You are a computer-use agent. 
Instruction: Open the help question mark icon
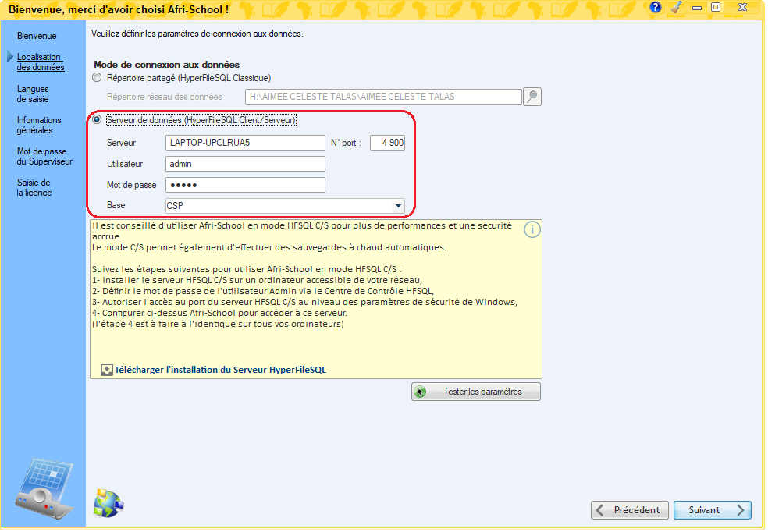tap(656, 7)
